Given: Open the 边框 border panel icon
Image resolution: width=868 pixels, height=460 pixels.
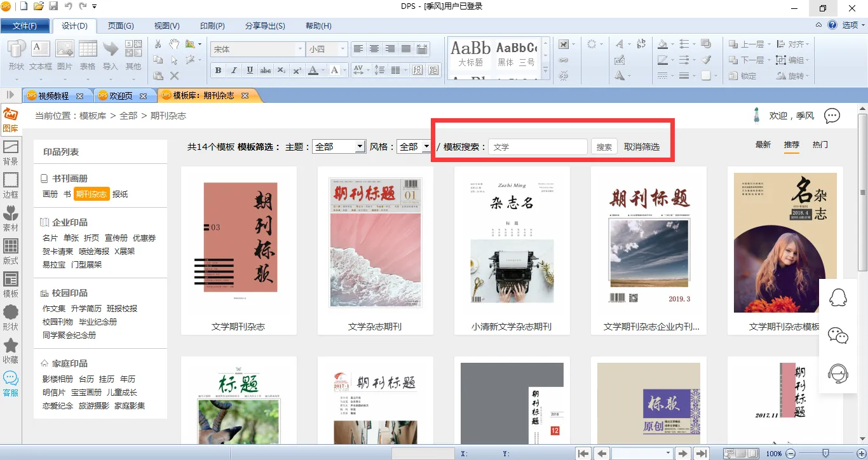Looking at the screenshot, I should coord(10,185).
